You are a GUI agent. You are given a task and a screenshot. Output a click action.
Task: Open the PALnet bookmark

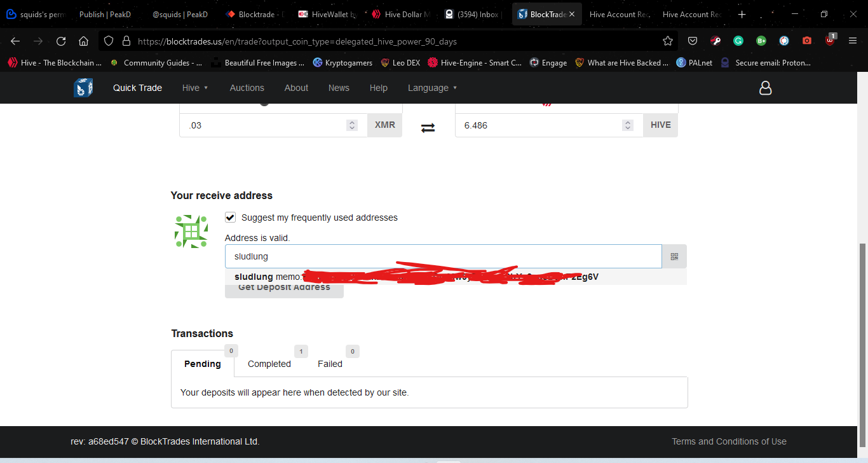coord(695,62)
